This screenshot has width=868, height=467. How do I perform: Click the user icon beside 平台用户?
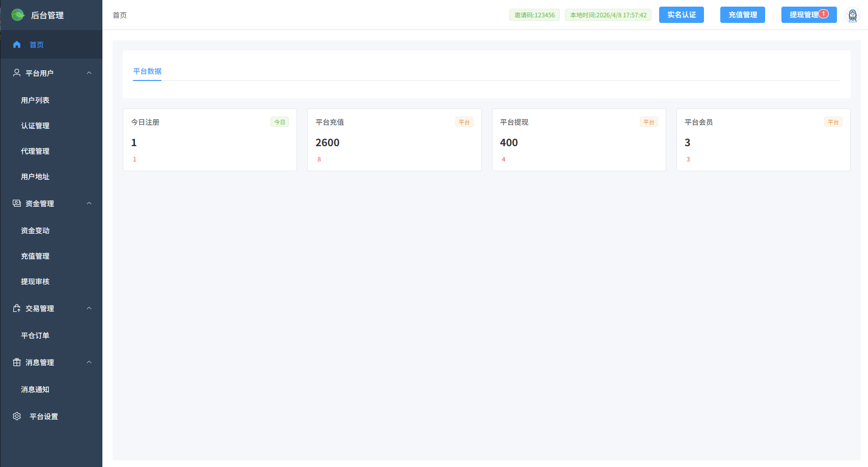17,73
